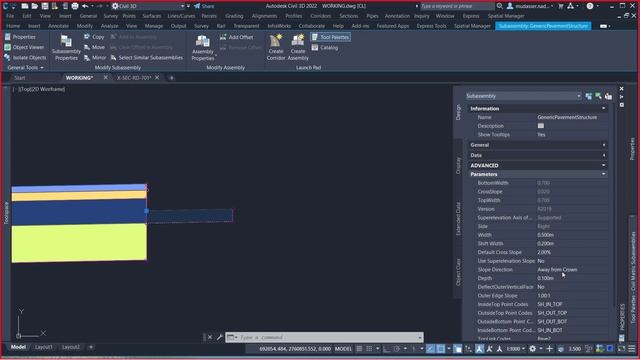This screenshot has height=360, width=640.
Task: Click the New drawing icon in quick access
Action: point(25,6)
